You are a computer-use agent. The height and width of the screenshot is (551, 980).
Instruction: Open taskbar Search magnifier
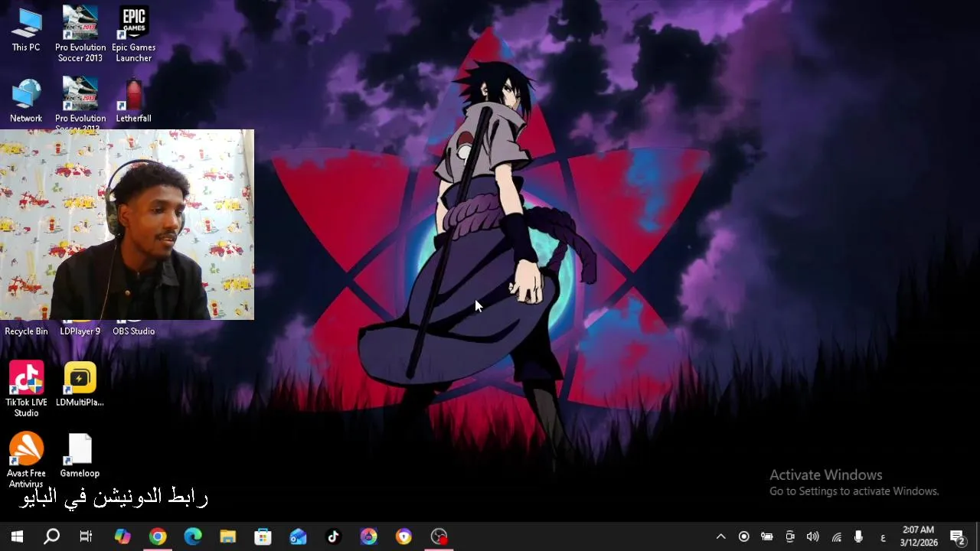click(x=51, y=536)
